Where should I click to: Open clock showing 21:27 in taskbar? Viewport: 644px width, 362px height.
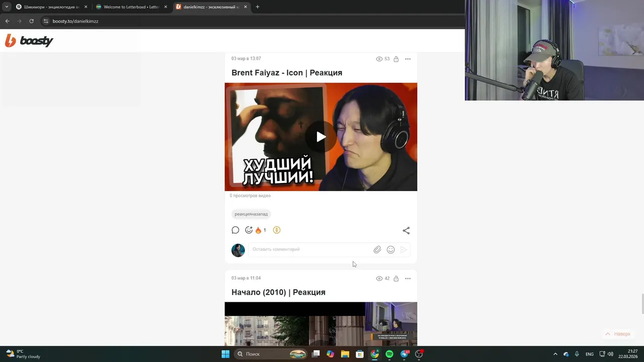[628, 354]
